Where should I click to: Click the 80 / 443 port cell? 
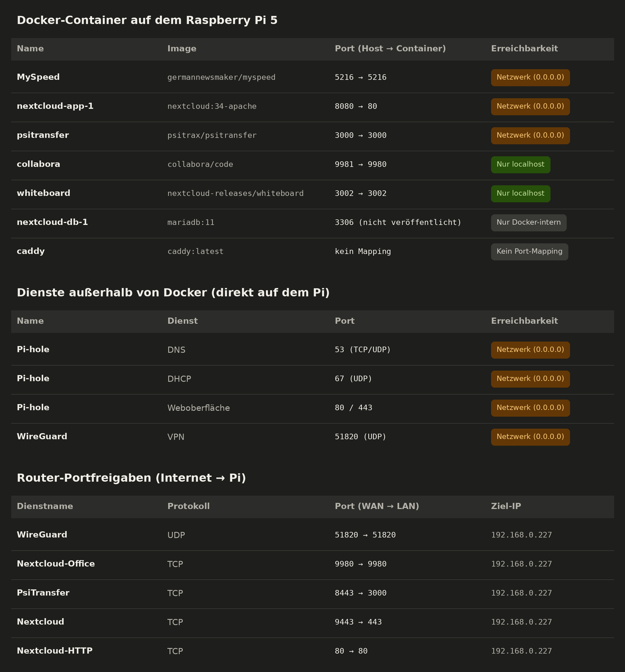[x=354, y=408]
